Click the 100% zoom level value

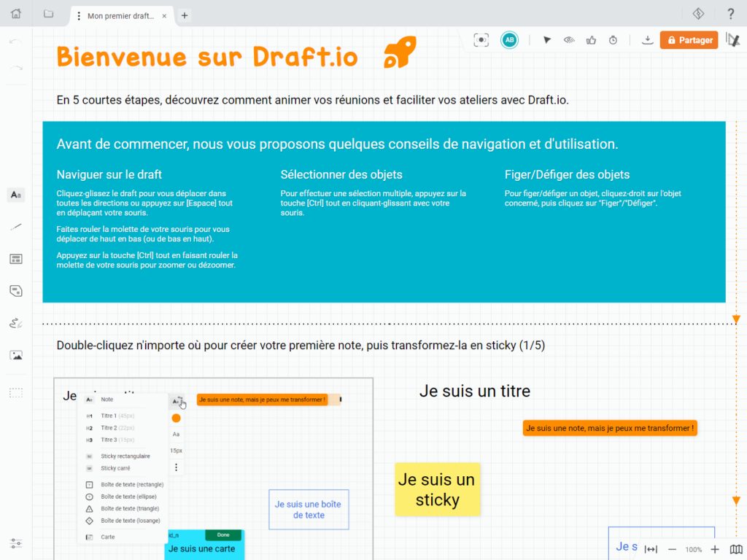tap(694, 550)
